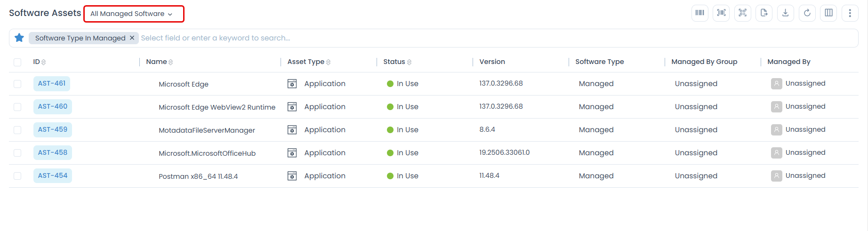The width and height of the screenshot is (868, 231).
Task: Click the barcode icon in the toolbar
Action: click(699, 13)
